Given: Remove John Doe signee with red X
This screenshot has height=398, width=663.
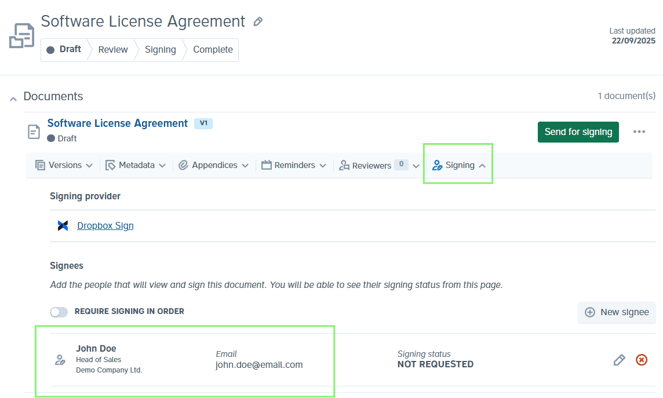Looking at the screenshot, I should click(641, 360).
